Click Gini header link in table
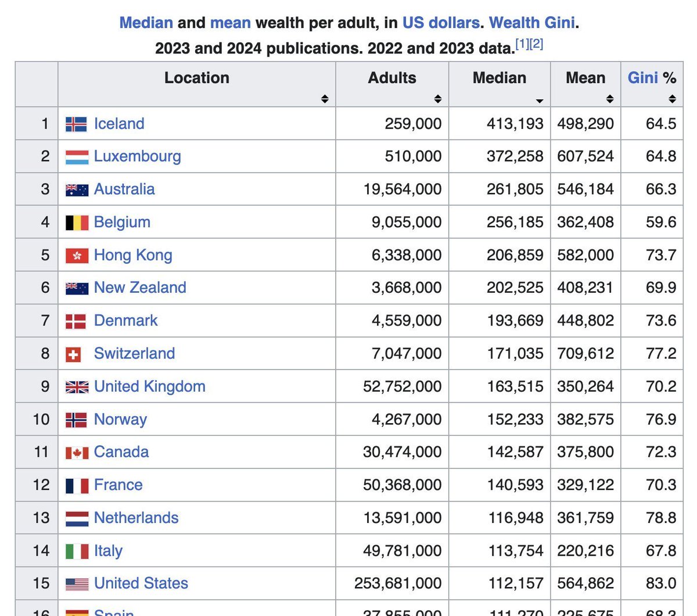This screenshot has width=697, height=616. pyautogui.click(x=642, y=78)
